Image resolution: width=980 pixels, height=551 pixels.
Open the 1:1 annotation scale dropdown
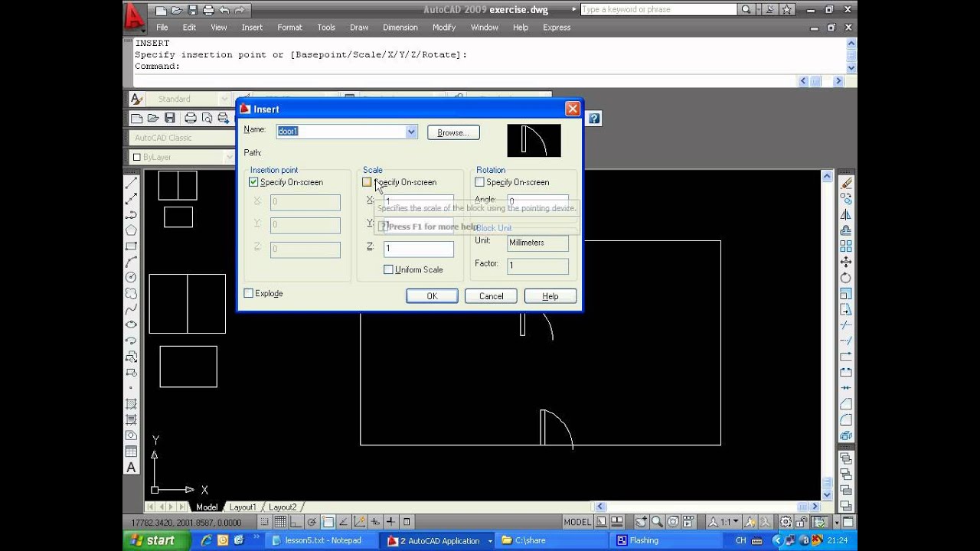[724, 522]
